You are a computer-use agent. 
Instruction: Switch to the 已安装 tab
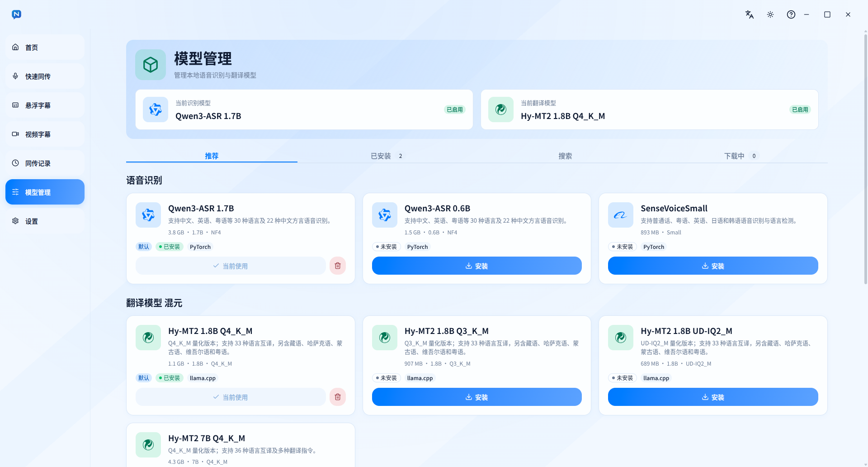tap(387, 156)
